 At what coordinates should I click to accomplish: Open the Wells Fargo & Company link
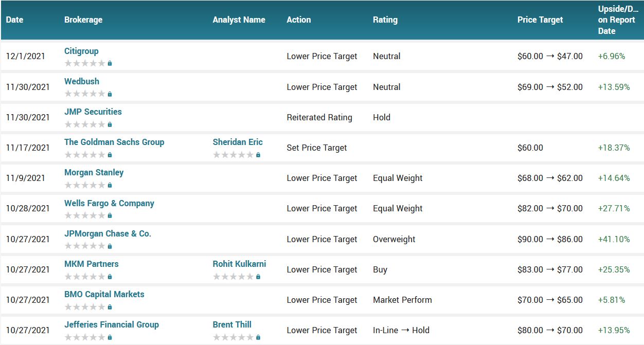click(x=109, y=203)
